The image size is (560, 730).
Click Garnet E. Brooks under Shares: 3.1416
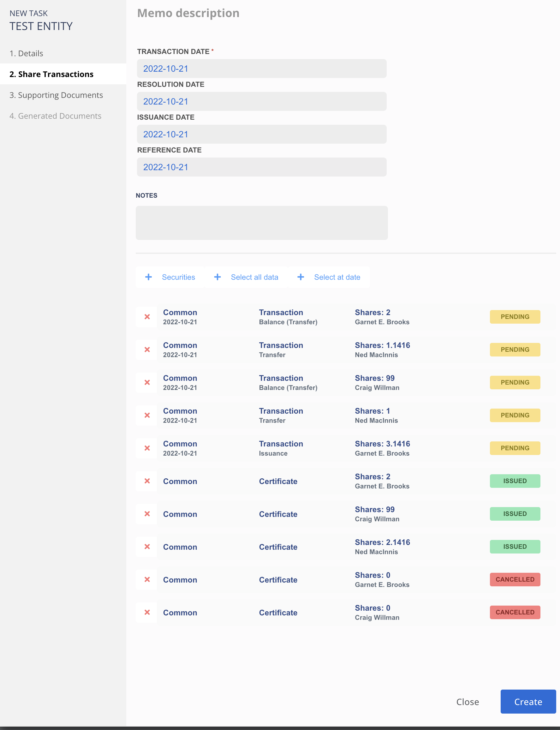382,453
